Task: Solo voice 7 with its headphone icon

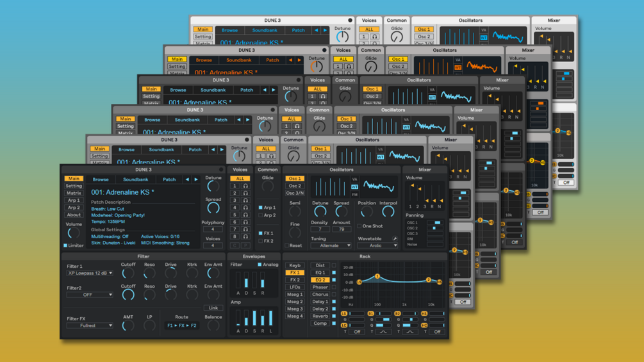Action: click(245, 229)
